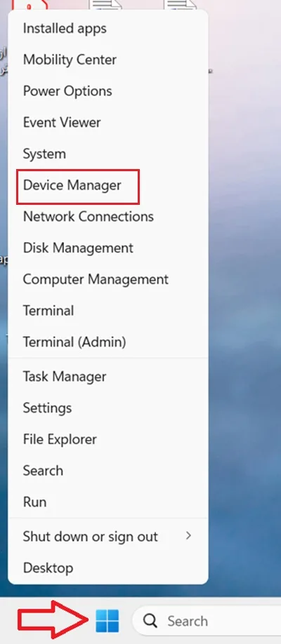Click the magnifier icon in search box
This screenshot has width=281, height=644.
click(150, 621)
